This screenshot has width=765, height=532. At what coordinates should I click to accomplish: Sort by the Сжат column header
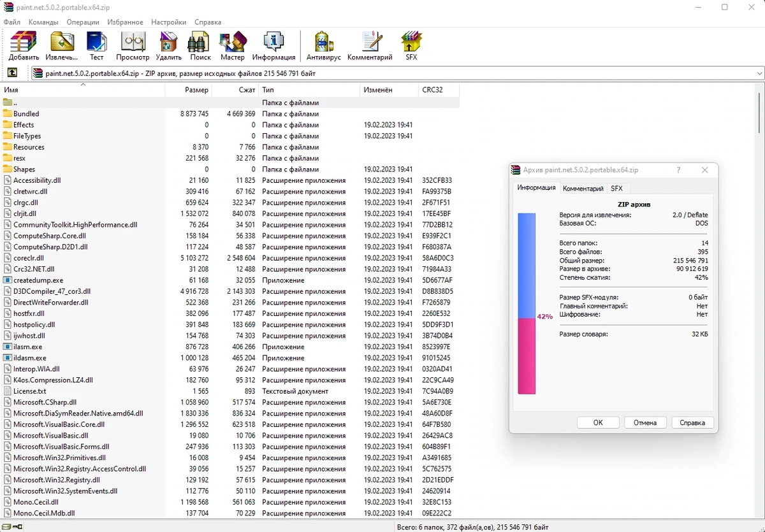[235, 90]
